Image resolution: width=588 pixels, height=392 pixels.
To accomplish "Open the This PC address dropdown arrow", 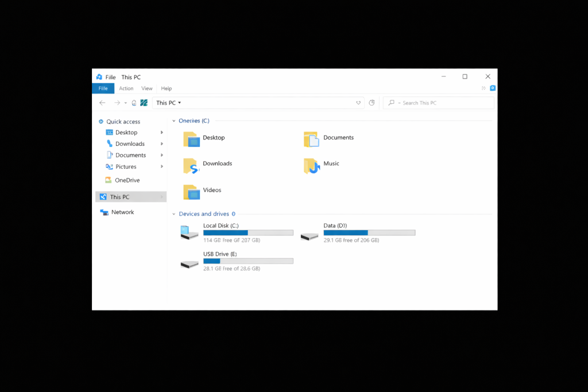I will pyautogui.click(x=180, y=103).
